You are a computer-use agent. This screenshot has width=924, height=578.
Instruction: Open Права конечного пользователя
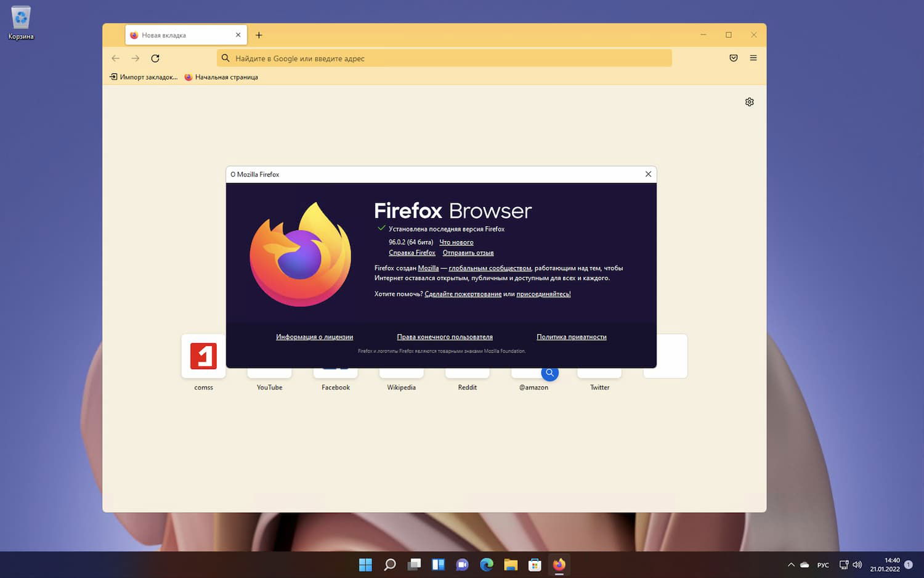click(445, 337)
